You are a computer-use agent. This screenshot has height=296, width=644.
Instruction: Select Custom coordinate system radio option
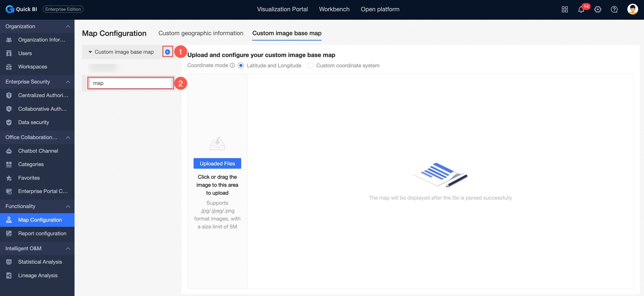310,65
